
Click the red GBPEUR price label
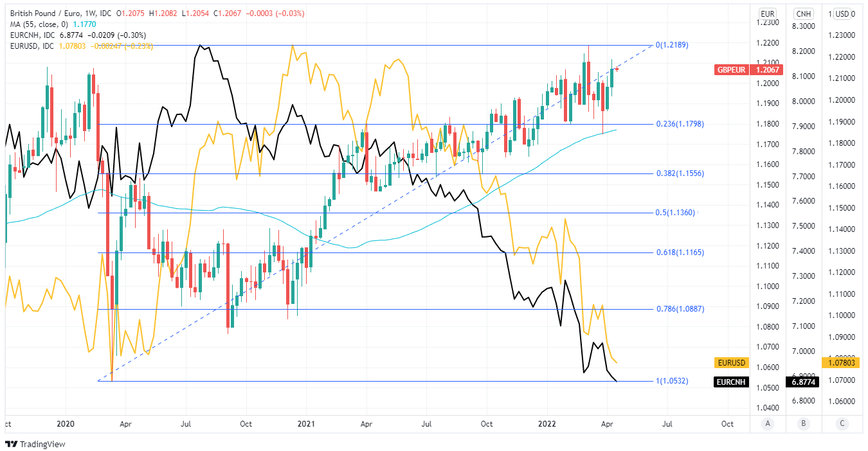pyautogui.click(x=731, y=69)
